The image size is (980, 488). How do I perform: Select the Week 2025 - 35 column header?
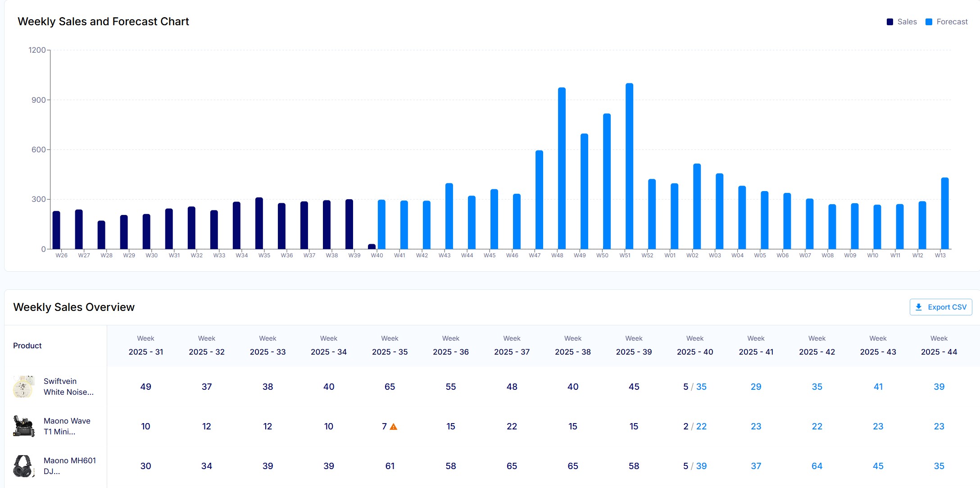point(390,346)
